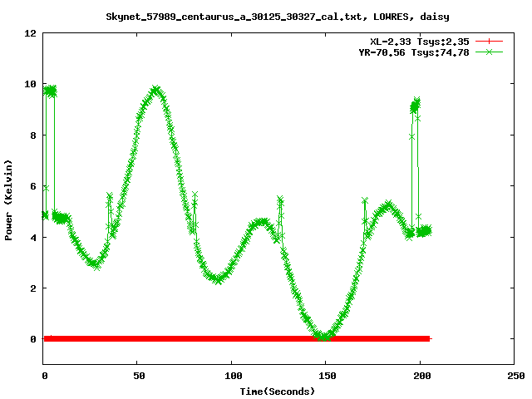
Task: Click the y-axis tick label 2
Action: coord(33,288)
